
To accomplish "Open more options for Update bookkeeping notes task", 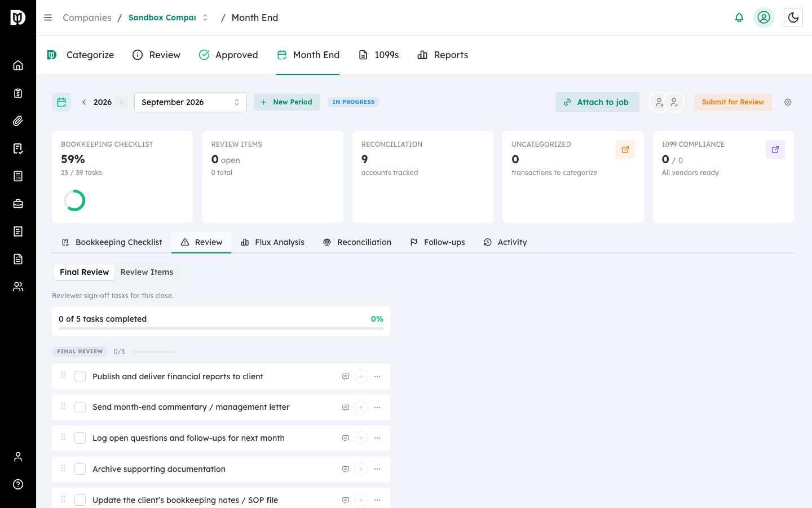I will tap(377, 500).
